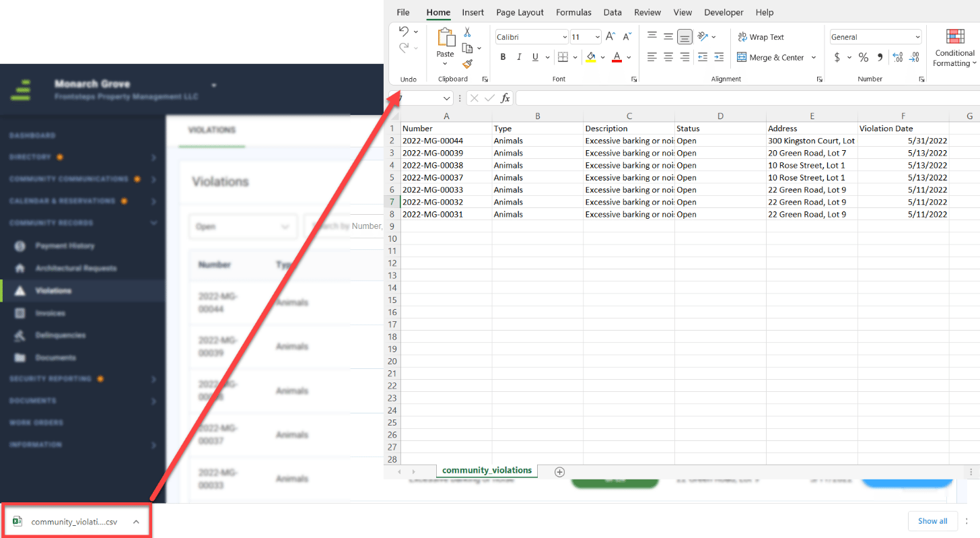Screen dimensions: 980x538
Task: Select cell A2 with 2022-MG-00044
Action: point(446,141)
